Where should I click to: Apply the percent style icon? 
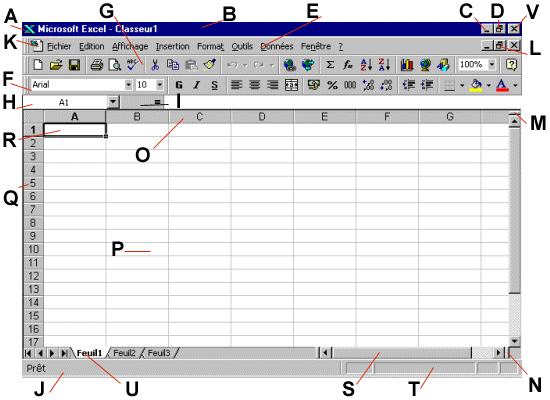[x=332, y=85]
